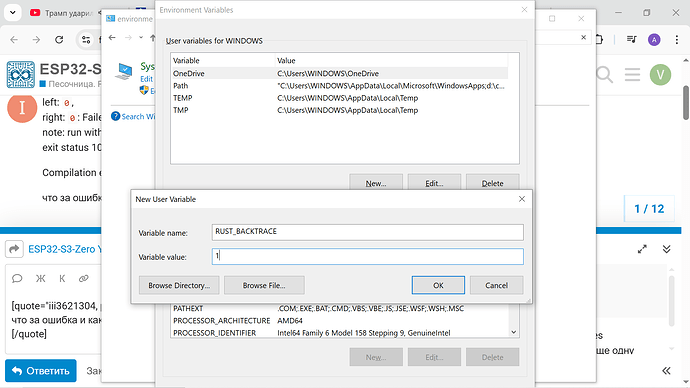Expand composer to fullscreen
This screenshot has width=690, height=388.
click(x=642, y=249)
